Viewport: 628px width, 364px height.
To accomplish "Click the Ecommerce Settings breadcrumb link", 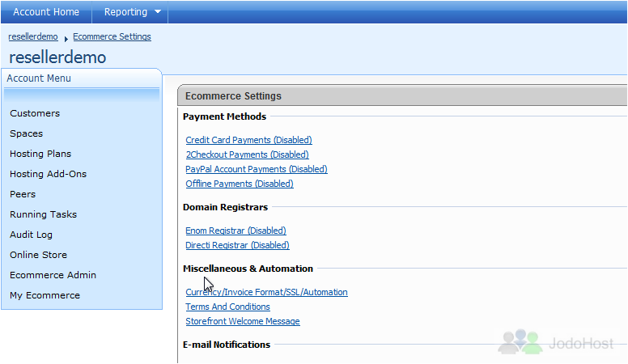I will (x=112, y=36).
